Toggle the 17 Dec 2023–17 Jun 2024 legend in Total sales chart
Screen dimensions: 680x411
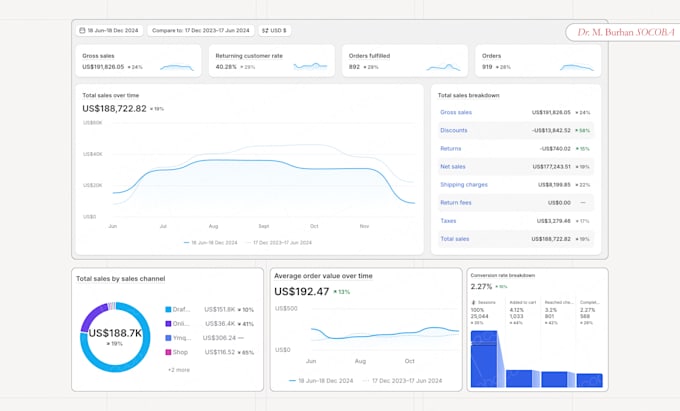click(x=279, y=243)
